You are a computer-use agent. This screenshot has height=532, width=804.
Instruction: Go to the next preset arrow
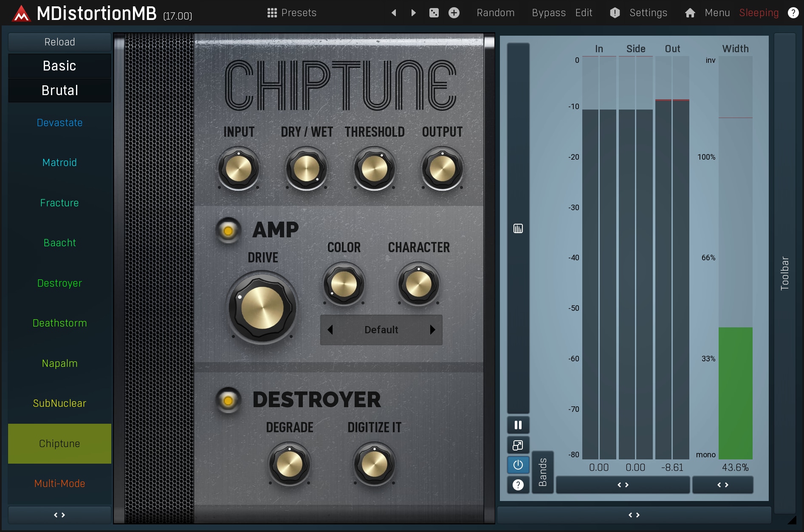pyautogui.click(x=413, y=13)
